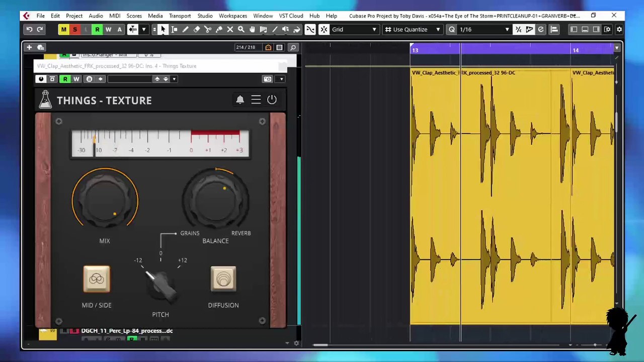644x362 pixels.
Task: Toggle global Mute M button
Action: click(x=63, y=30)
